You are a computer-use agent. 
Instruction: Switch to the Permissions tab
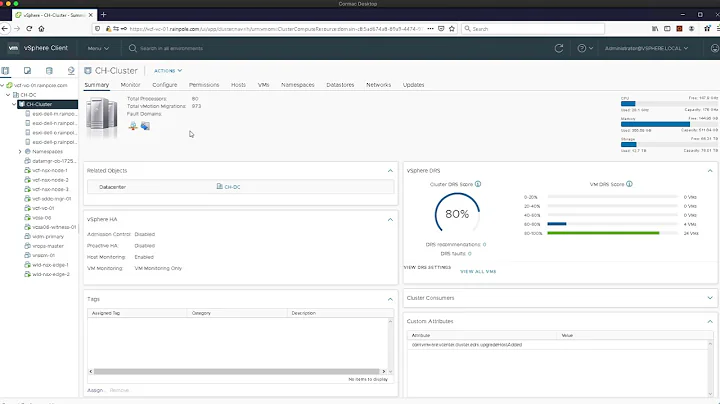[x=204, y=85]
